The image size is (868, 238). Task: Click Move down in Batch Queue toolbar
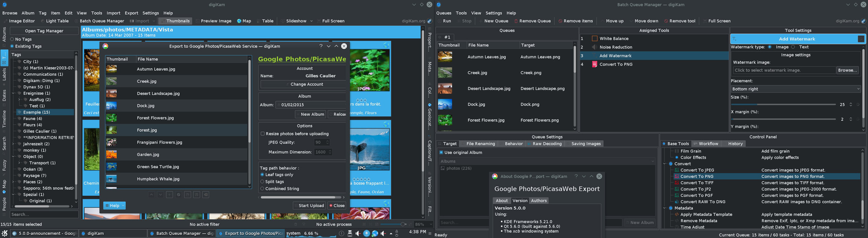pyautogui.click(x=643, y=21)
